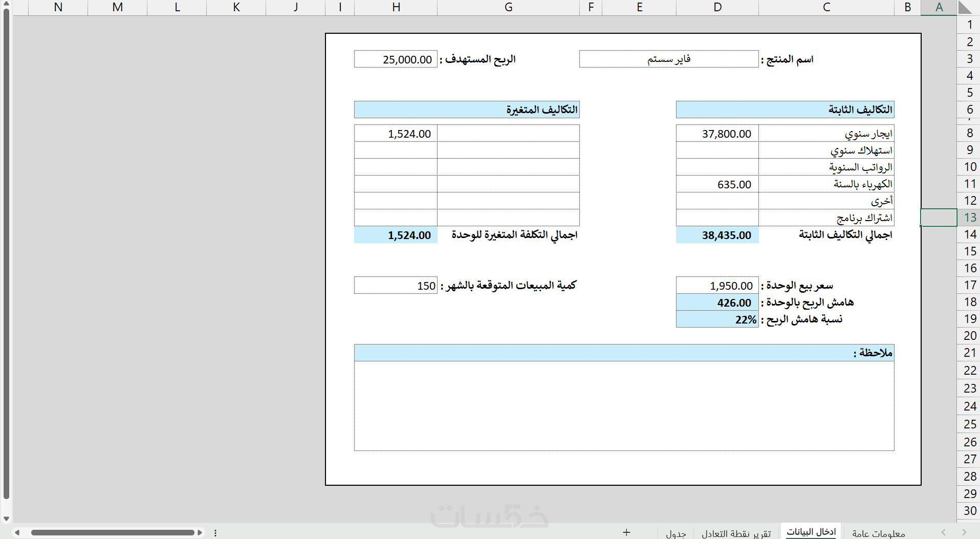Click the empty value cell for اشتراك برنامج

[x=717, y=218]
